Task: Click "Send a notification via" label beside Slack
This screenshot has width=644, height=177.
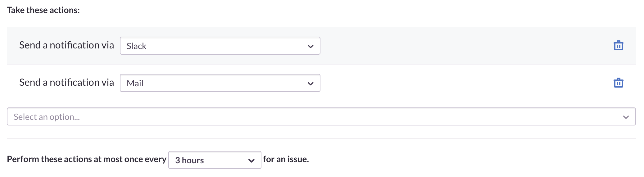Action: (x=66, y=45)
